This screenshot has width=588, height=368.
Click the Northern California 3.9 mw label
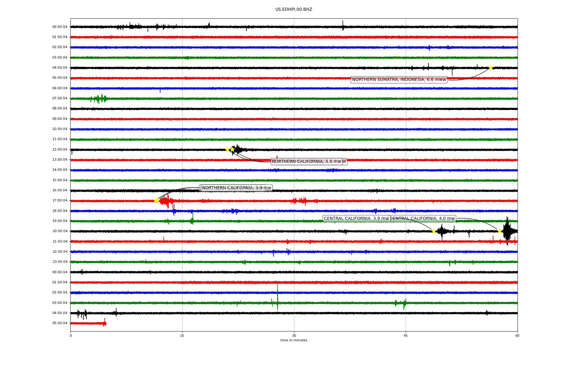(236, 188)
